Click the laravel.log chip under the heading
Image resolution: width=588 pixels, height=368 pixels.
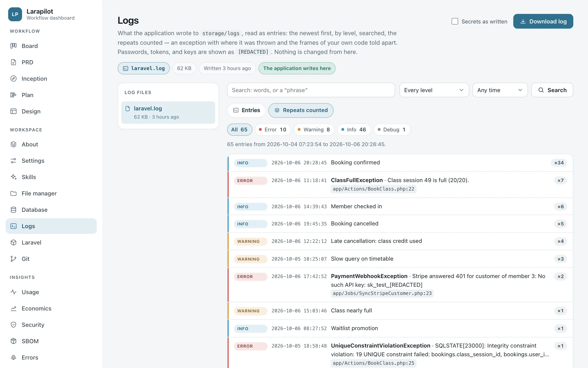[x=144, y=68]
